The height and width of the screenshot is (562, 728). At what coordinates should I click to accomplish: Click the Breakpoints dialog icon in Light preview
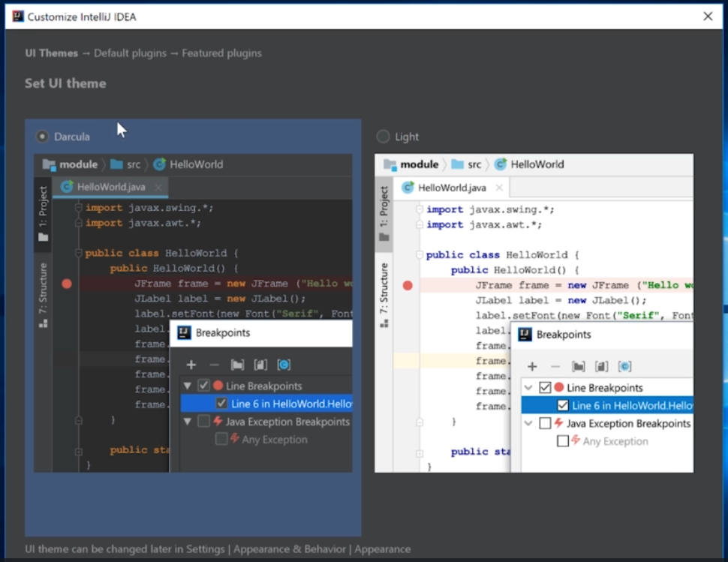(525, 334)
